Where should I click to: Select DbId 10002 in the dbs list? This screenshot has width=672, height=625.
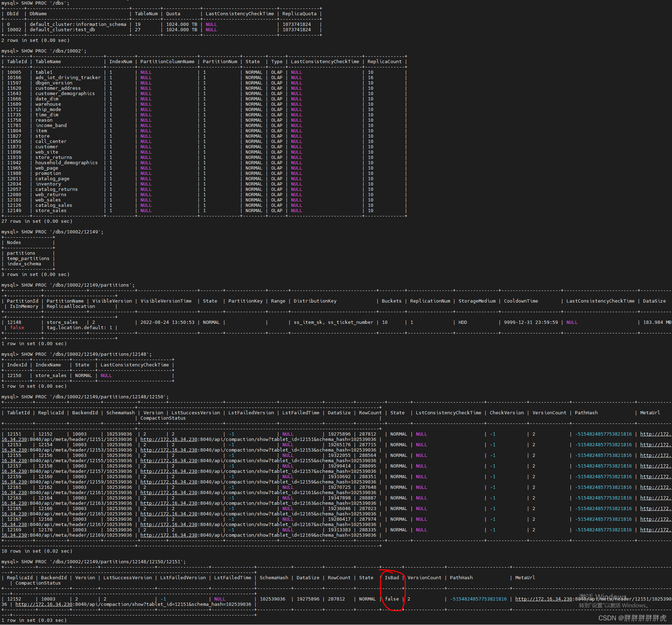14,29
